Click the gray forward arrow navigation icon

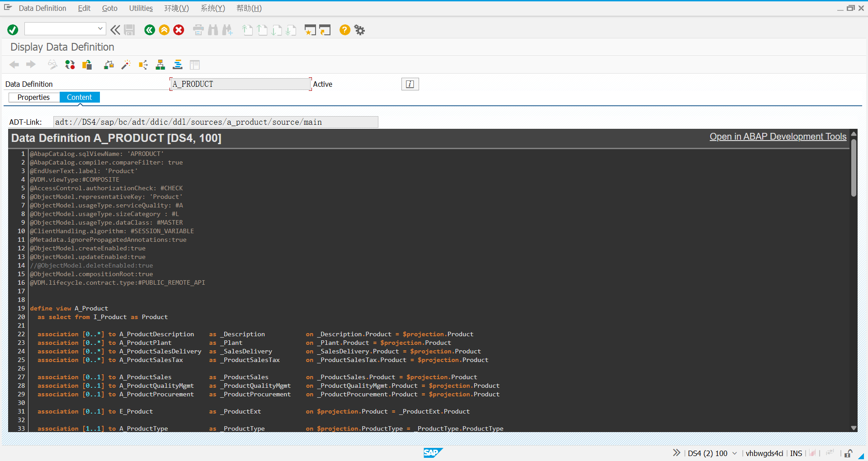[x=31, y=65]
